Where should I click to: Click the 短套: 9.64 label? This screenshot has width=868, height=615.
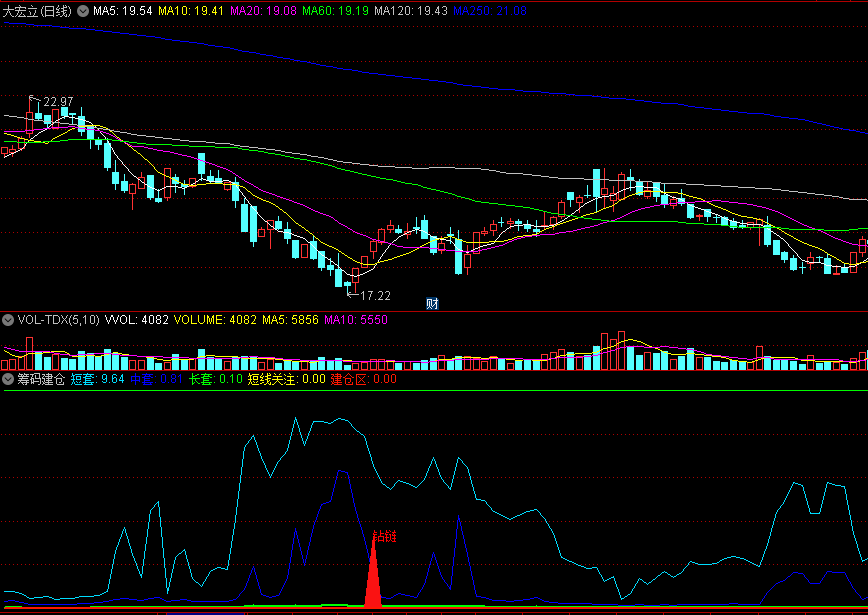point(98,379)
